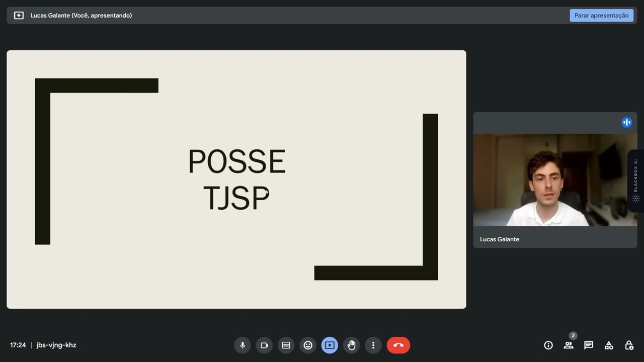Mute the microphone
The height and width of the screenshot is (362, 644).
[x=243, y=345]
